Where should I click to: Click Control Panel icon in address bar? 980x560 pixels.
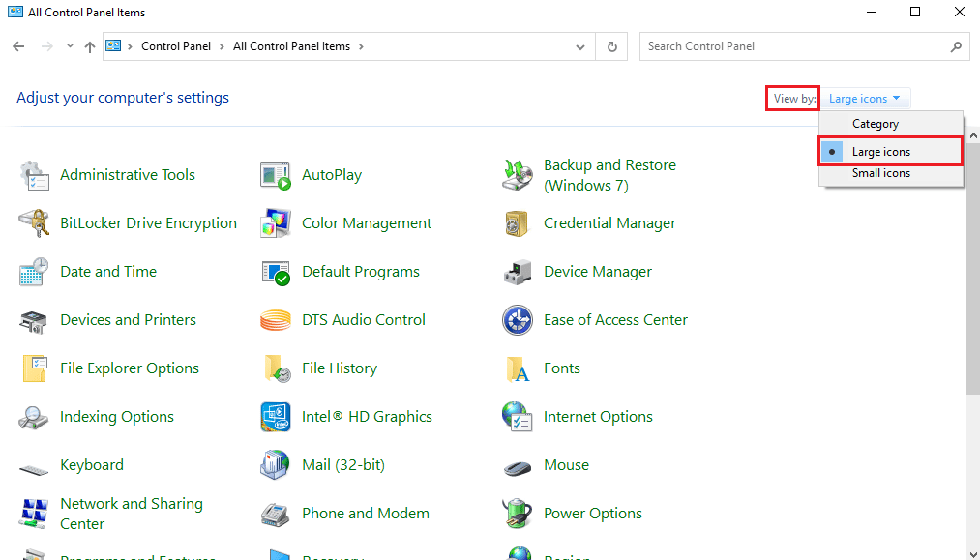113,46
